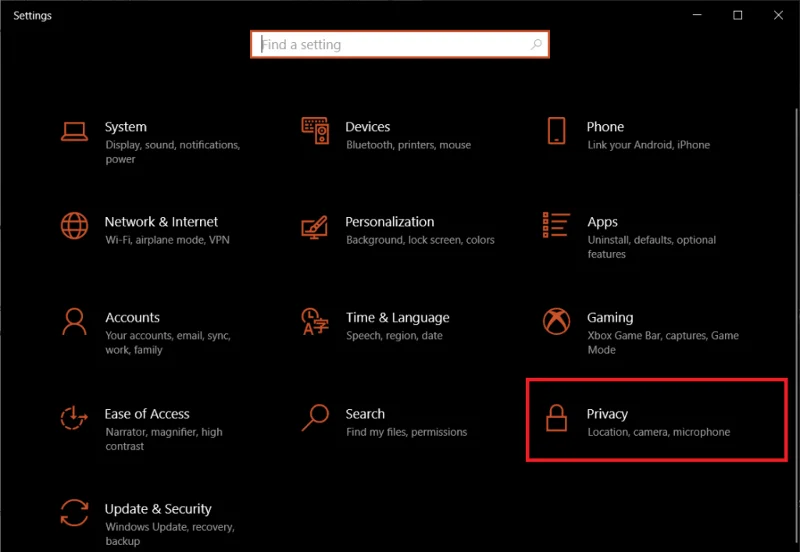Click 'Windows Update, recovery, backup' text

[x=170, y=534]
